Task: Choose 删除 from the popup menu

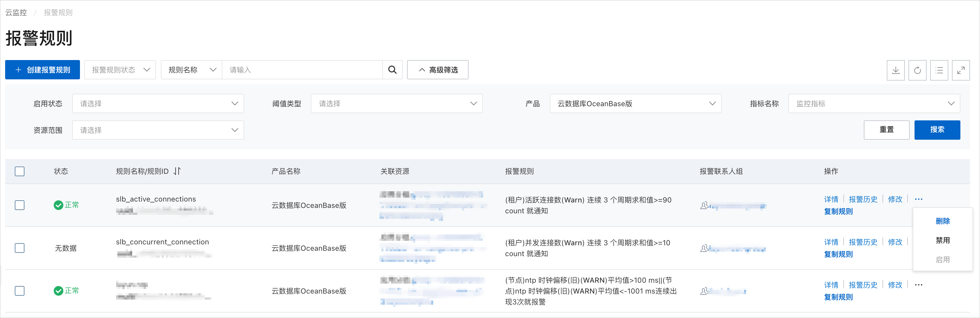Action: click(x=943, y=221)
